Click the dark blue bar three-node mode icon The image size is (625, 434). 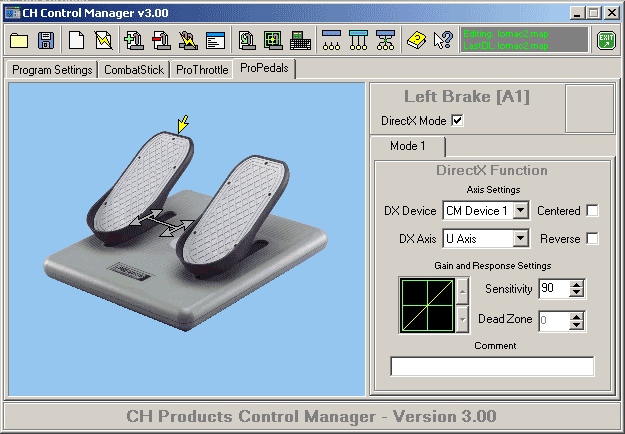332,40
